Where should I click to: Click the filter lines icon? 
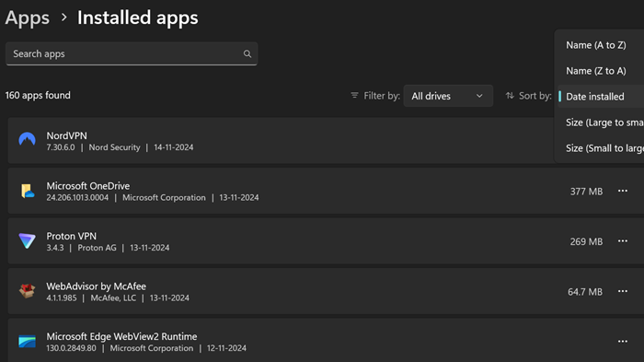(354, 96)
